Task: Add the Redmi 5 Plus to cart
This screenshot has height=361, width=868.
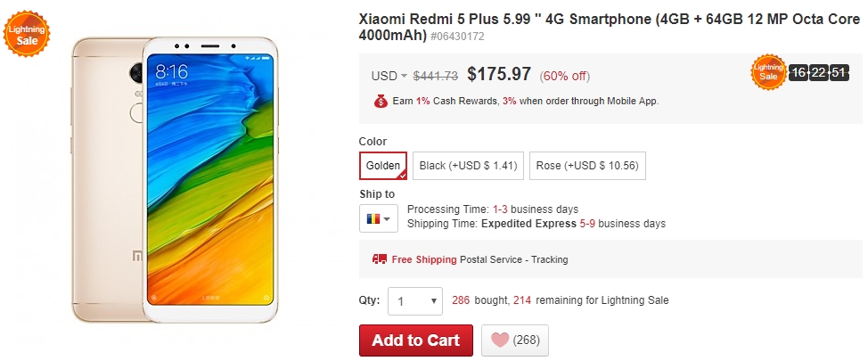Action: point(415,340)
